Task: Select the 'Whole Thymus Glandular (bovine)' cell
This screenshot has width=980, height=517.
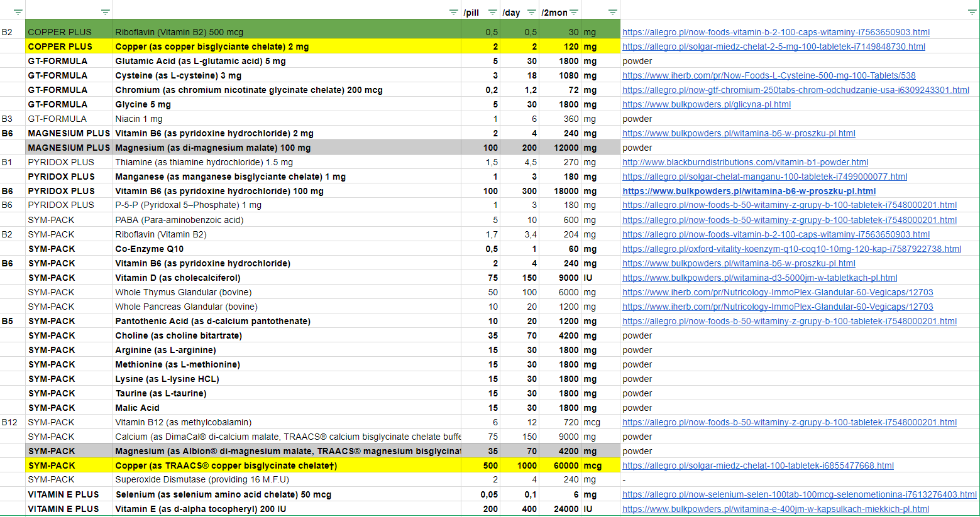Action: (287, 292)
